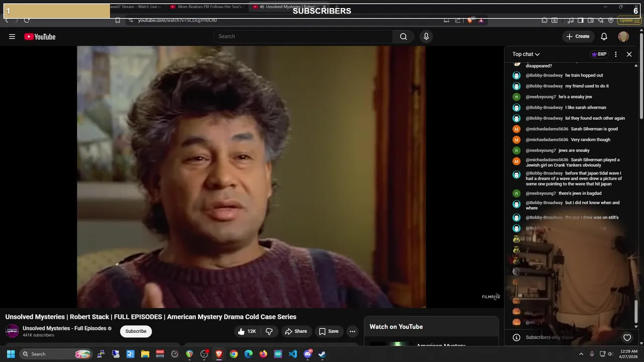Click message "my friend used to do it"
Image resolution: width=644 pixels, height=362 pixels.
click(x=587, y=86)
